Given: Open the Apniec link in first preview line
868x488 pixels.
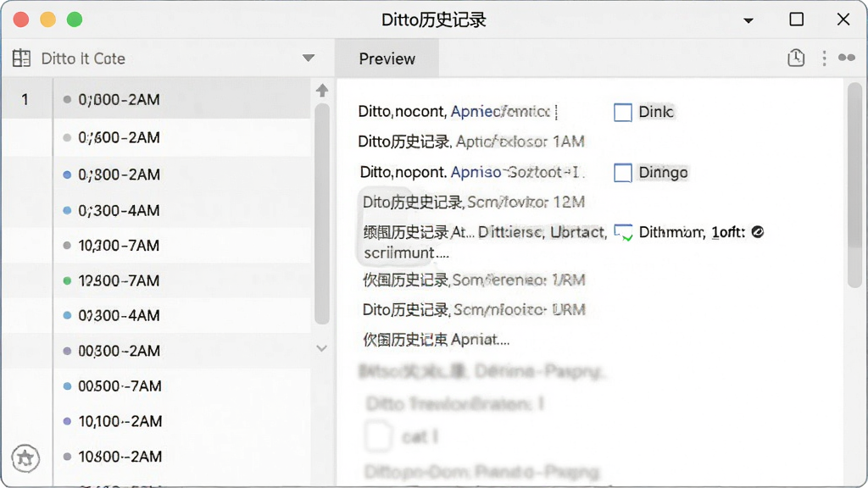Looking at the screenshot, I should coord(500,112).
